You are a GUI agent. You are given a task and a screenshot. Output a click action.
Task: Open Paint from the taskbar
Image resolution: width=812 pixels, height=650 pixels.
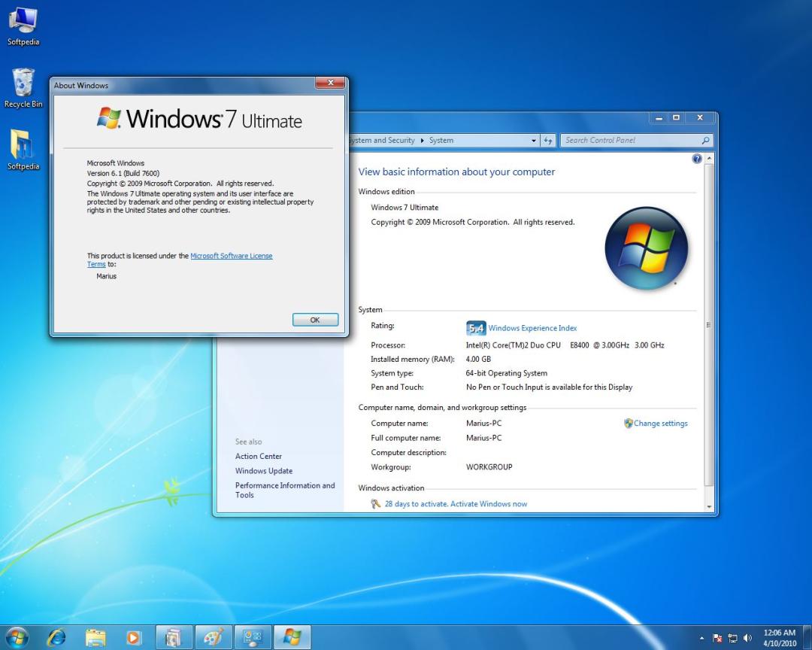point(214,637)
